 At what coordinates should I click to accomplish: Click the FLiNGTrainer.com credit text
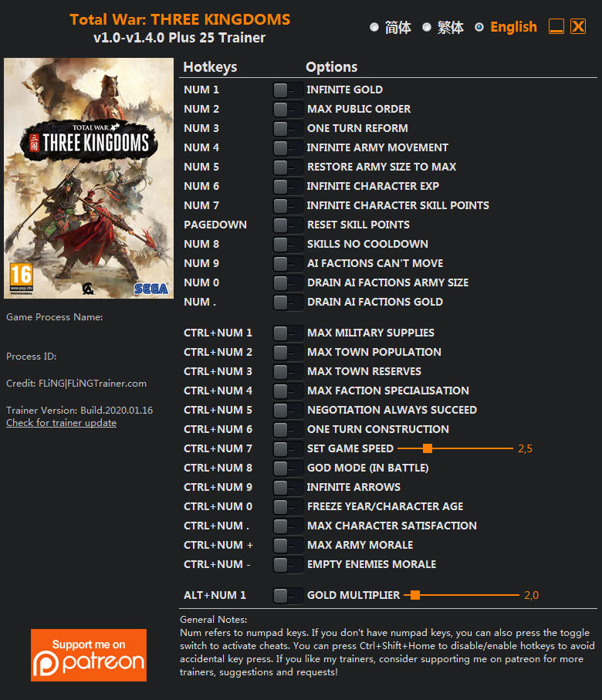click(93, 384)
